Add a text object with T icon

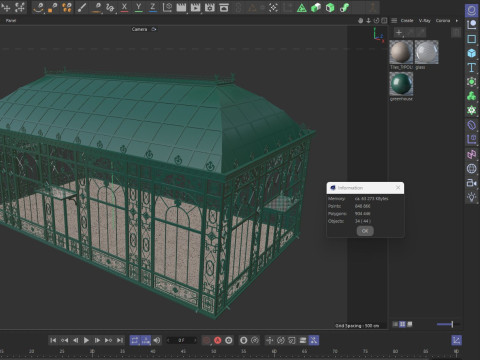[471, 68]
